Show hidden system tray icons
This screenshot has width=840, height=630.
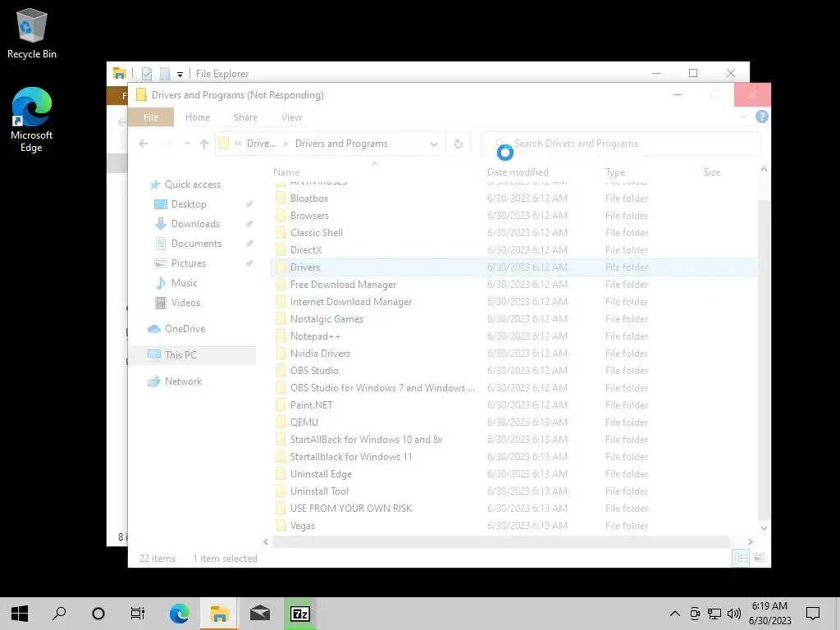pyautogui.click(x=675, y=614)
